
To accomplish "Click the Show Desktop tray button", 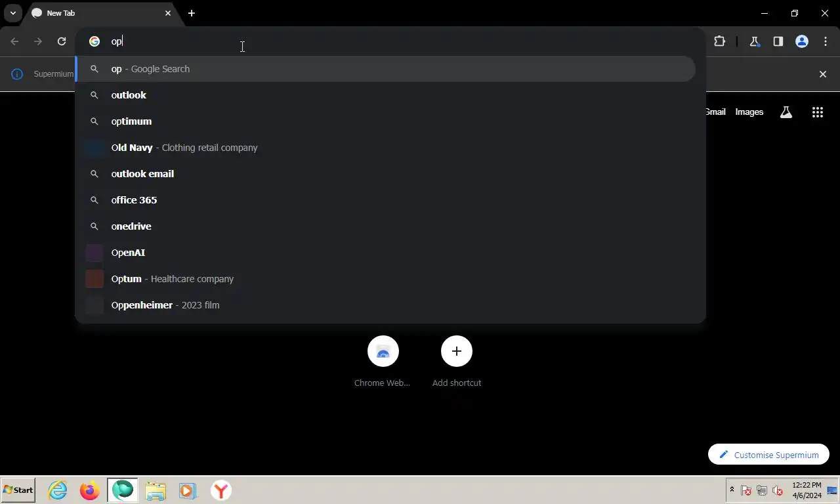I will [x=833, y=490].
